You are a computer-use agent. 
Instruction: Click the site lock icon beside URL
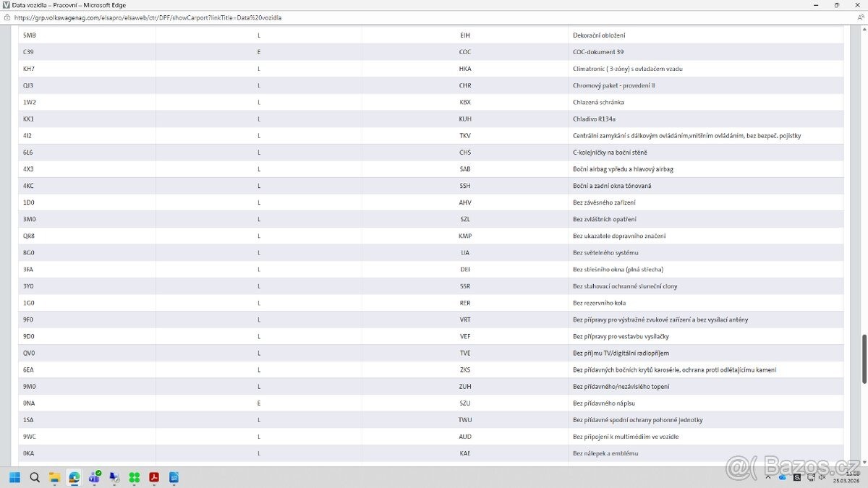point(7,17)
